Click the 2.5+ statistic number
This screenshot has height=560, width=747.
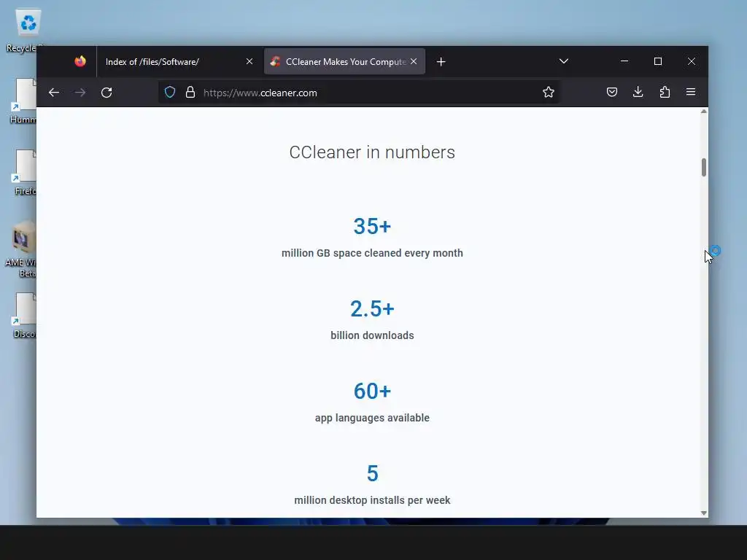(372, 308)
